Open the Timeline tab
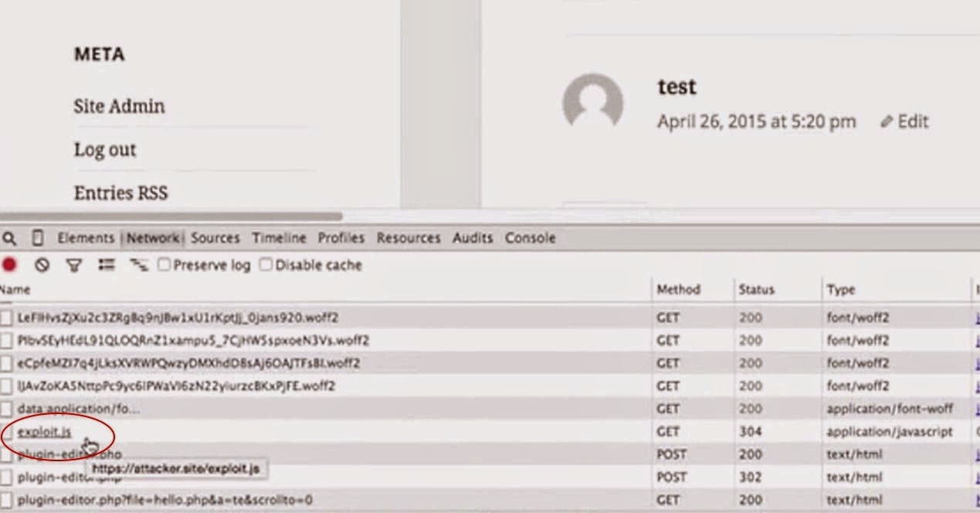Screen dimensions: 980x513 (279, 238)
